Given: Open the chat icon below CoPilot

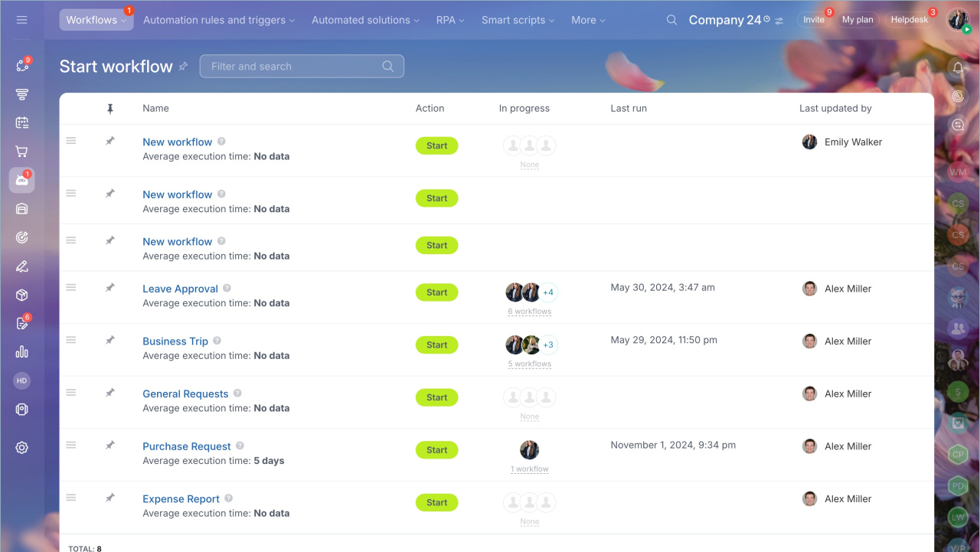Looking at the screenshot, I should click(x=958, y=125).
